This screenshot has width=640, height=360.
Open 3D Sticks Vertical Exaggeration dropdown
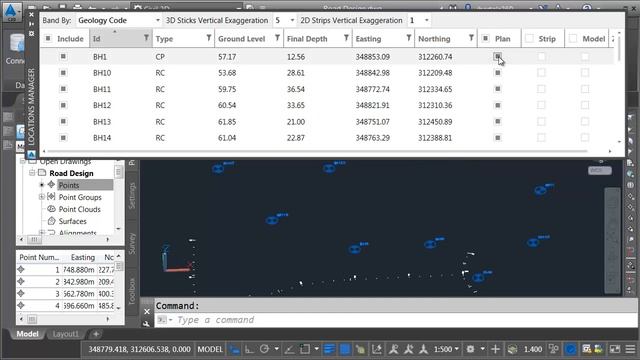(292, 20)
